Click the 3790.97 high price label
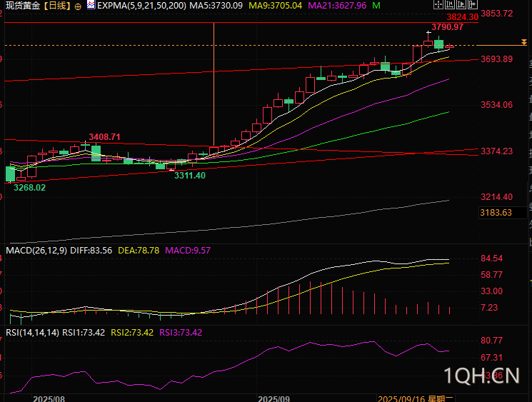The image size is (532, 402). 447,27
